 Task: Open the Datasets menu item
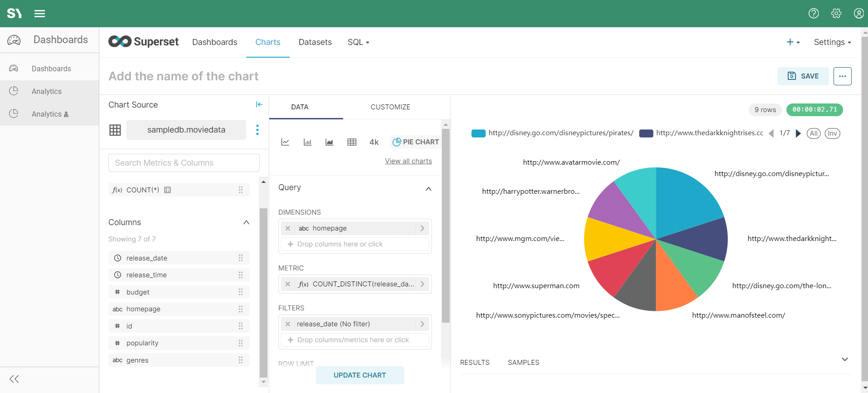coord(315,42)
